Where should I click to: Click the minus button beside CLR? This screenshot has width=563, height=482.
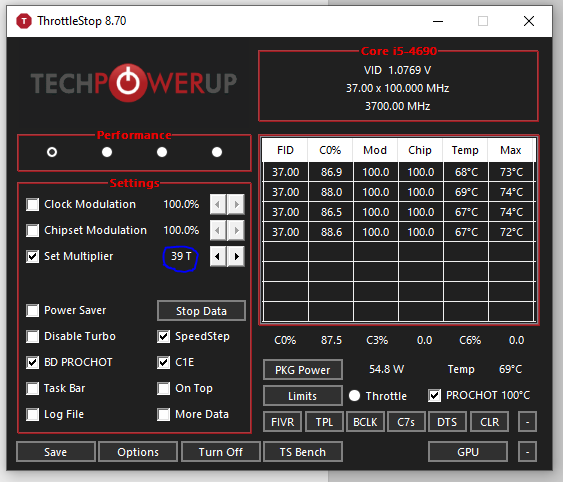click(x=527, y=422)
